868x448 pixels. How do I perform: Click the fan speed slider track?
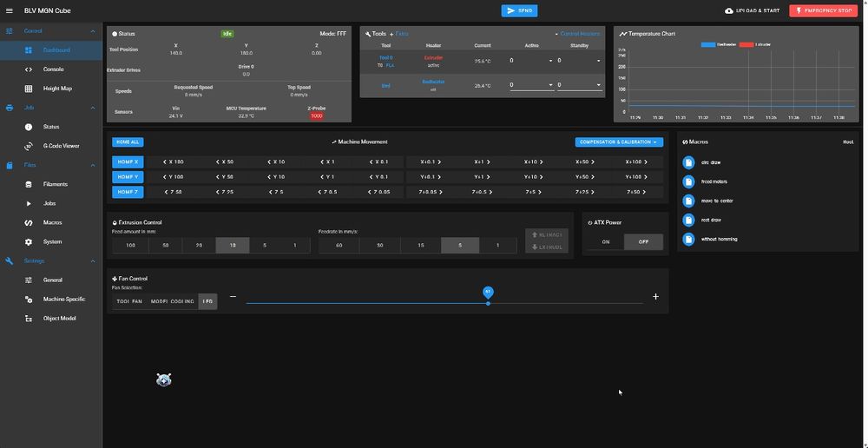pos(444,304)
